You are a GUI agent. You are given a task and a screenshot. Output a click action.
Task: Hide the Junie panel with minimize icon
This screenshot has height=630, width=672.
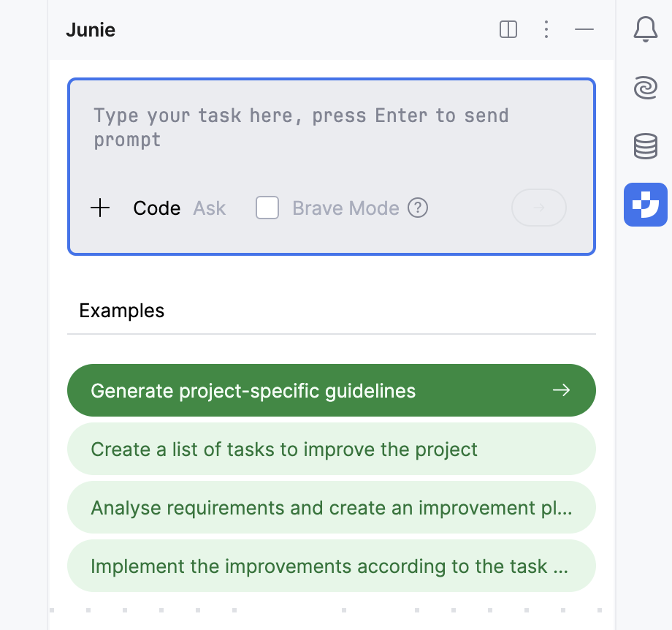(584, 29)
